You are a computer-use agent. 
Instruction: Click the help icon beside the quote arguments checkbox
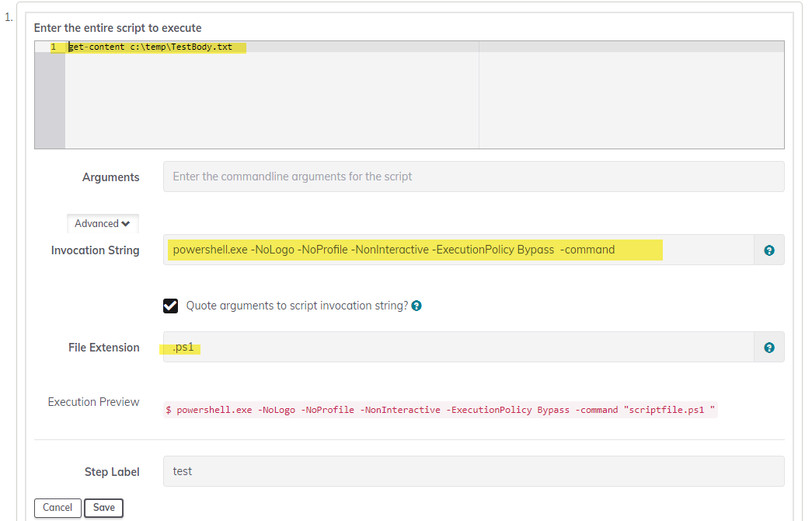coord(416,305)
